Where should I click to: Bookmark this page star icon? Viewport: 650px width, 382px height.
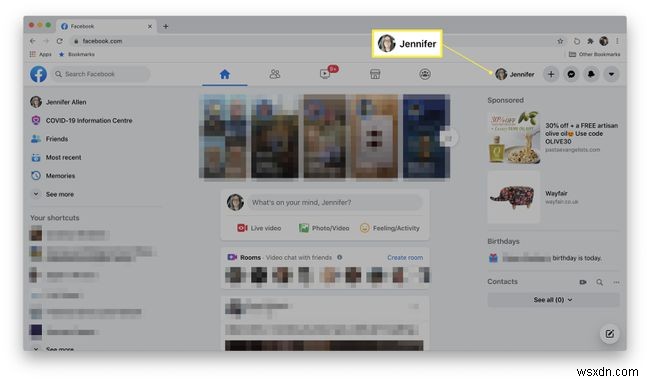(x=560, y=41)
